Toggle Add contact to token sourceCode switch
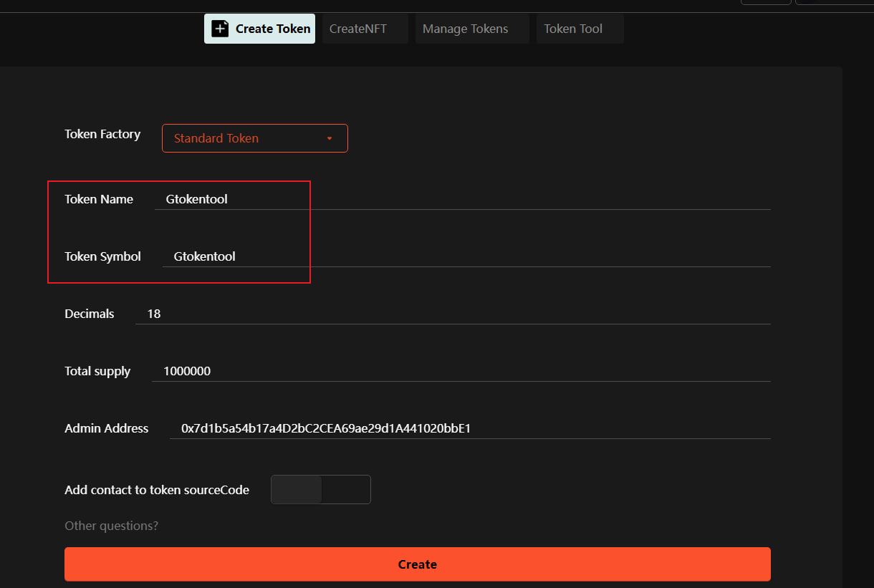 click(320, 490)
